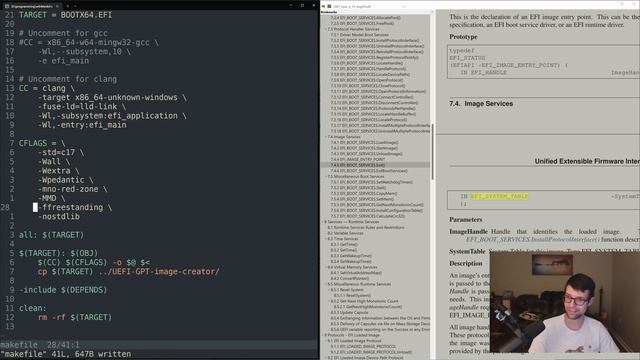Click the '-ffreestanding \' line in makefile

point(75,207)
